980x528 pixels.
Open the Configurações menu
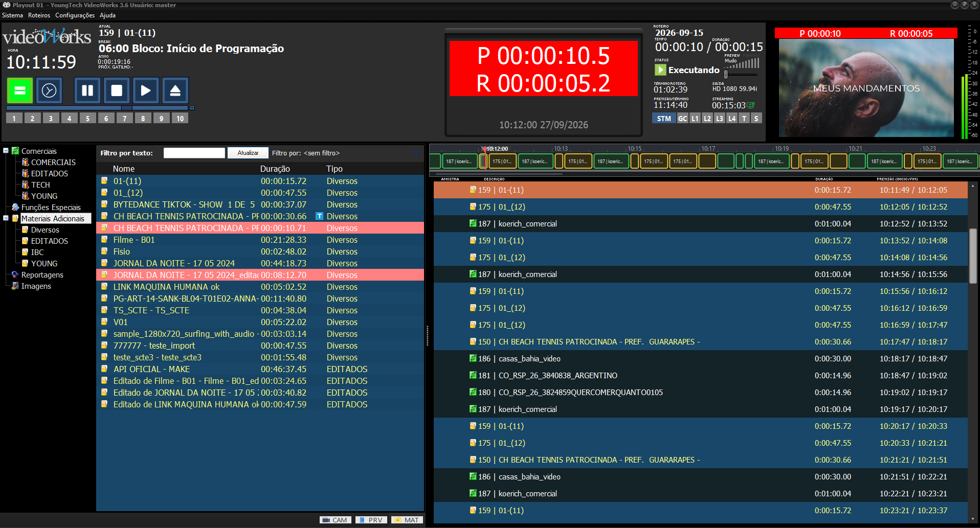coord(75,15)
